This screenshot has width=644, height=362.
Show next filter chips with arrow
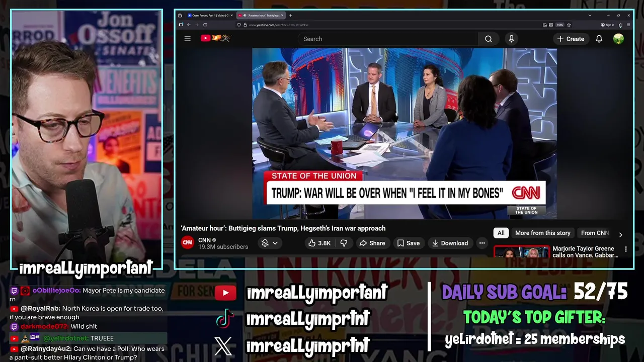point(620,234)
